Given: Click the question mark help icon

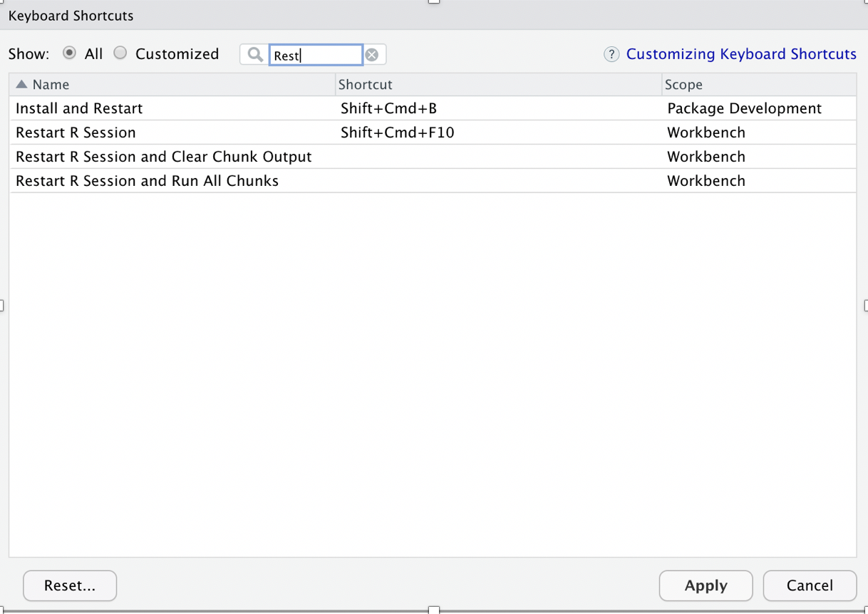Looking at the screenshot, I should click(611, 54).
